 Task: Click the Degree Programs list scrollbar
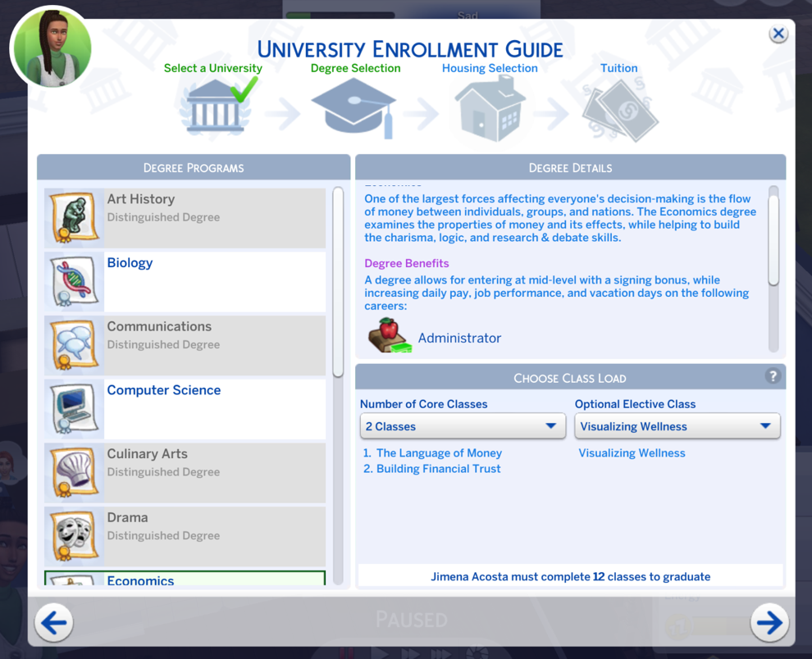(x=338, y=282)
